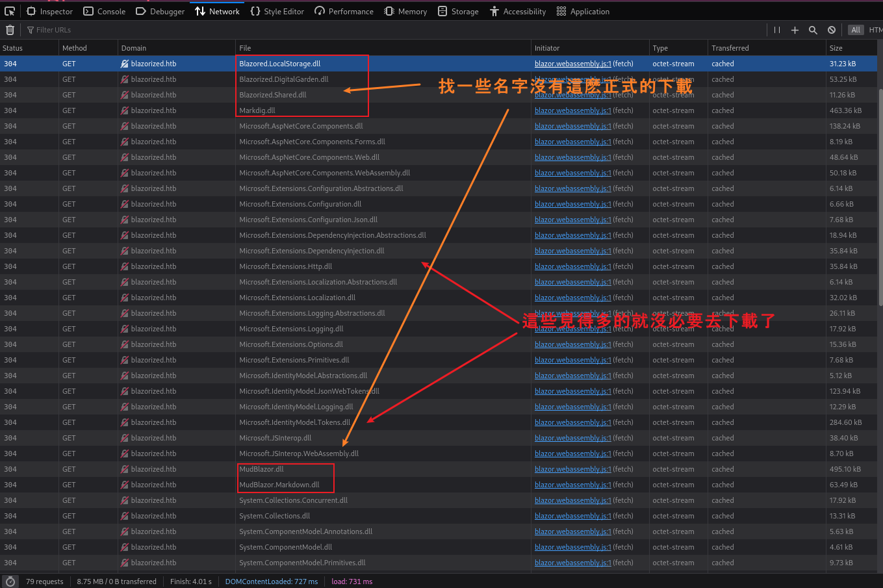The height and width of the screenshot is (588, 883).
Task: Click insecure icon in Blazored.LocalStorage.dll row
Action: click(125, 64)
